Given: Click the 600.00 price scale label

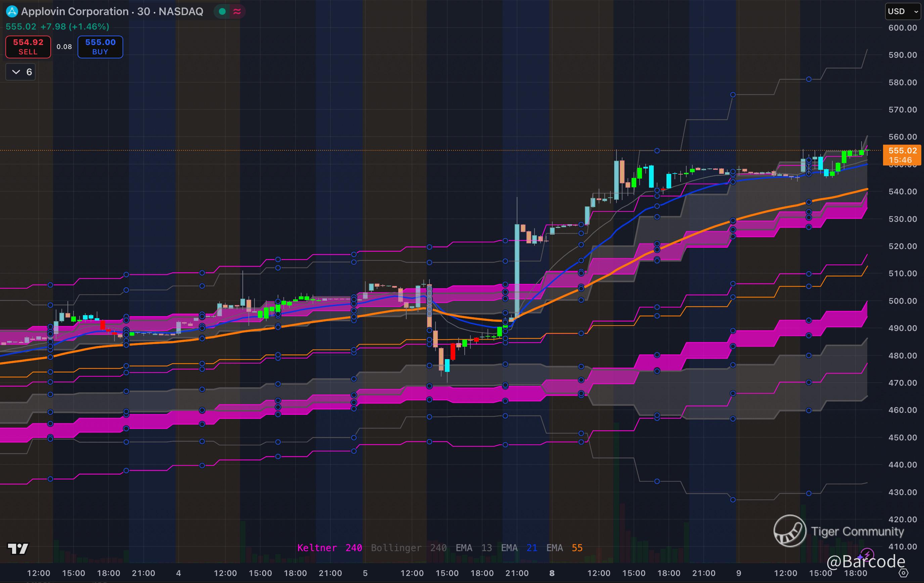Looking at the screenshot, I should coord(903,28).
